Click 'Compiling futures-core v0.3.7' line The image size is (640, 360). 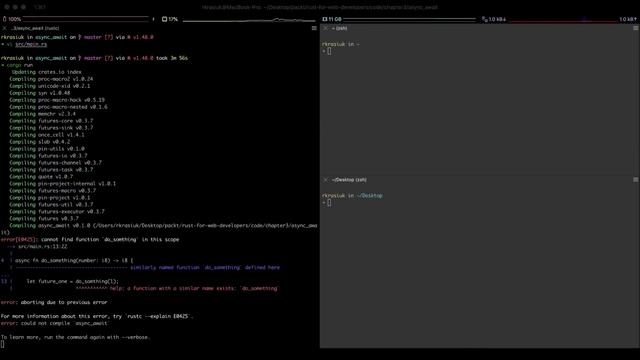(51, 121)
